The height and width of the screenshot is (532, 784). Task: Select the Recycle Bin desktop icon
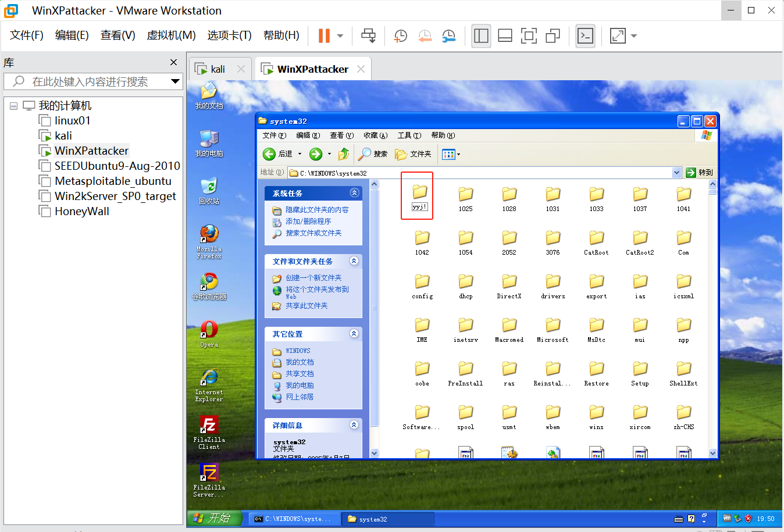tap(209, 191)
